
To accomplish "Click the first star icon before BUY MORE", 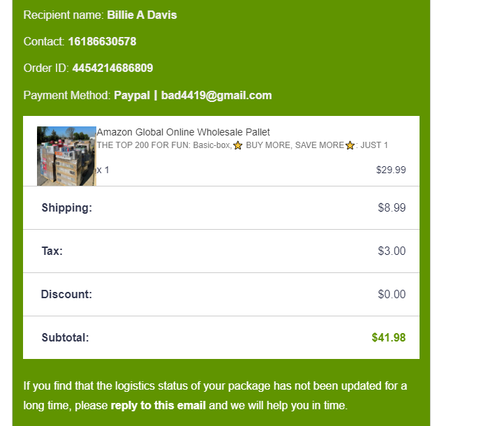I will pyautogui.click(x=238, y=145).
